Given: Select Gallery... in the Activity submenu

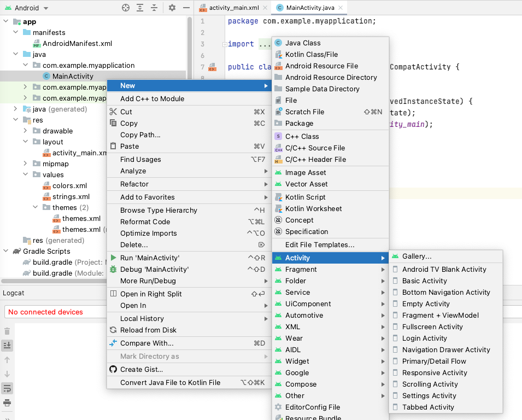Looking at the screenshot, I should point(417,256).
